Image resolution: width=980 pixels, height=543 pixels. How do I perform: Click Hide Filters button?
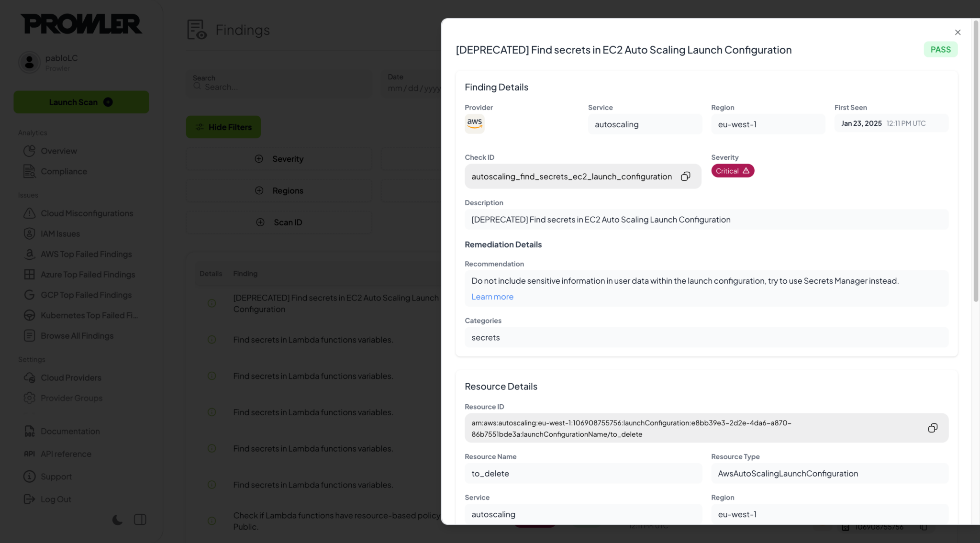coord(223,127)
